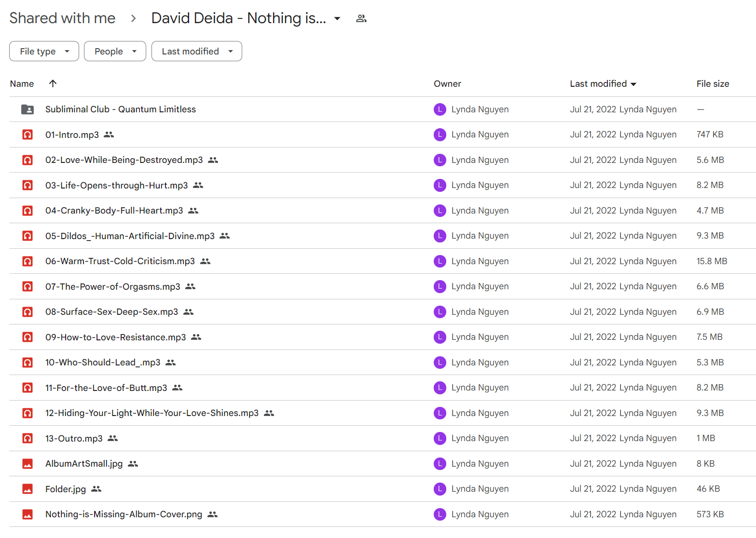Select the file Nothing-is-Missing-Album-Cover.png
This screenshot has width=756, height=538.
click(124, 514)
